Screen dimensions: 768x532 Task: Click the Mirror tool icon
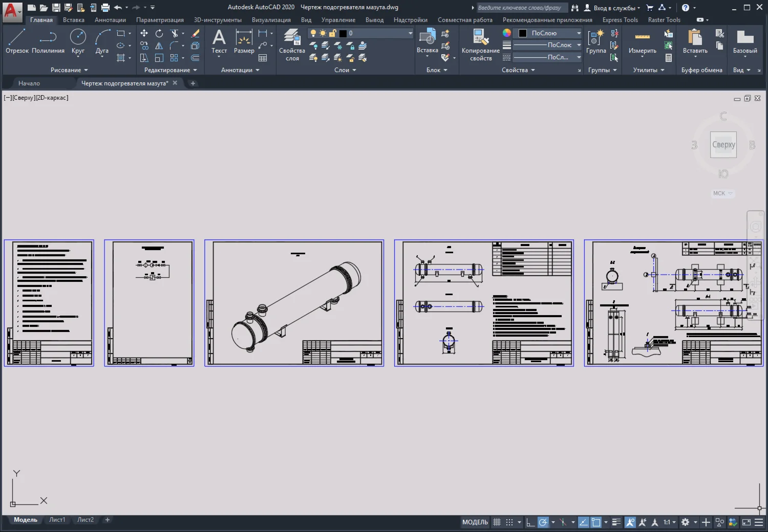159,46
